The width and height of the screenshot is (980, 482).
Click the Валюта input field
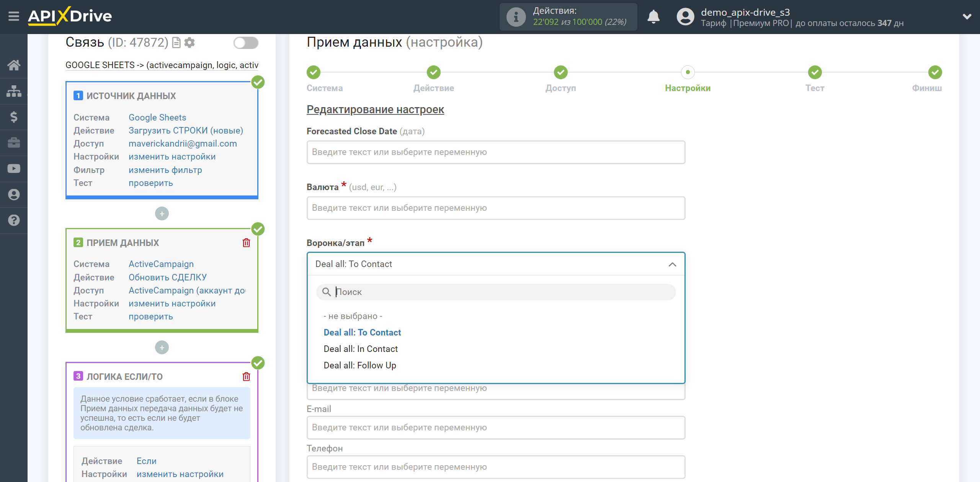[496, 208]
